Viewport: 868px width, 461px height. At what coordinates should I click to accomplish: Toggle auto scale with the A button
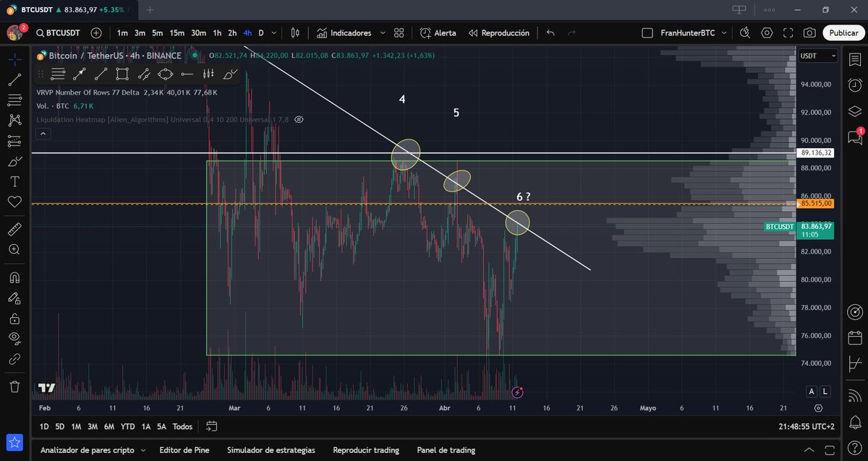pos(812,392)
